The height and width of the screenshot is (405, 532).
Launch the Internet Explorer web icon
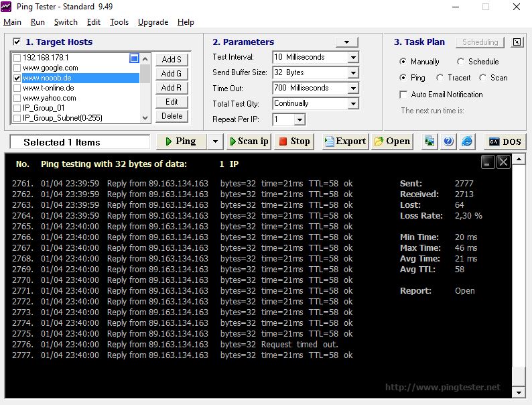click(467, 141)
